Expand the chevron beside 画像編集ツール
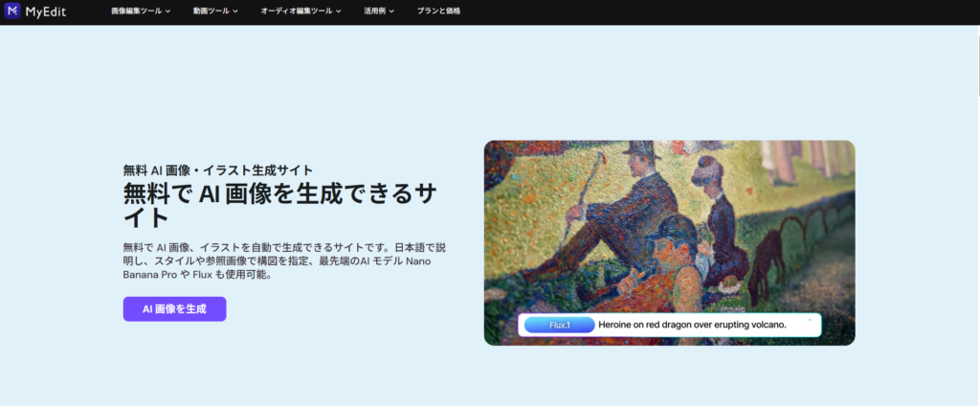The width and height of the screenshot is (980, 406). [167, 11]
